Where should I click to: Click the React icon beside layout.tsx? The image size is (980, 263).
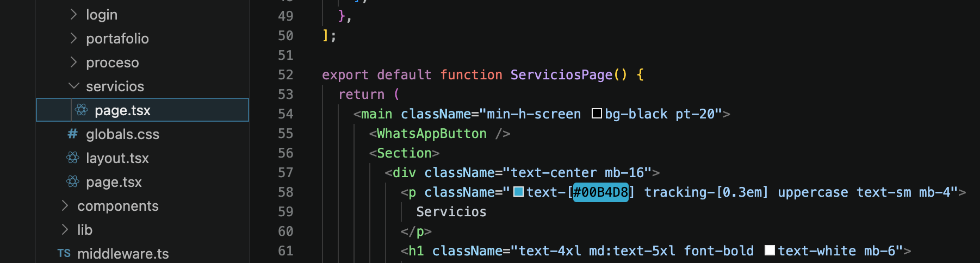coord(73,158)
